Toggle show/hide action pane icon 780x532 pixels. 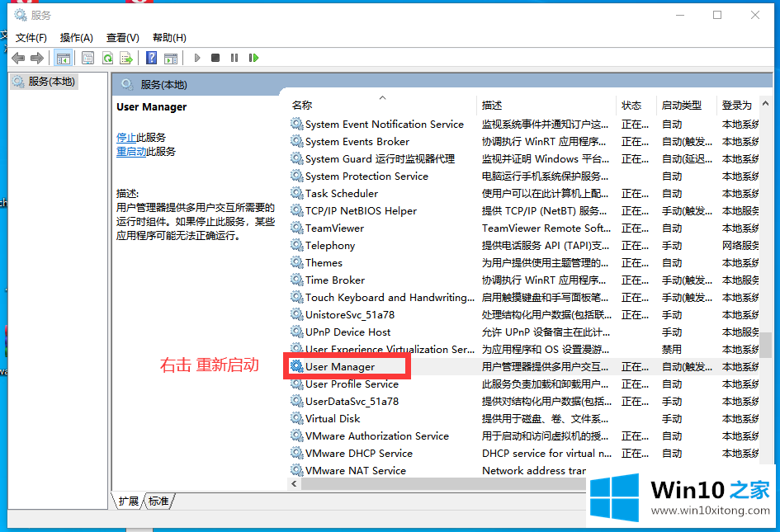click(171, 59)
